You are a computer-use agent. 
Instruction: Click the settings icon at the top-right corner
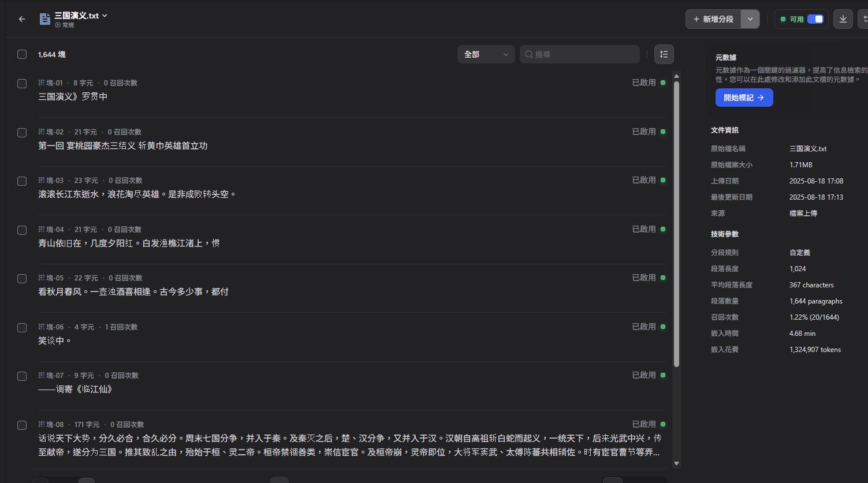point(865,18)
